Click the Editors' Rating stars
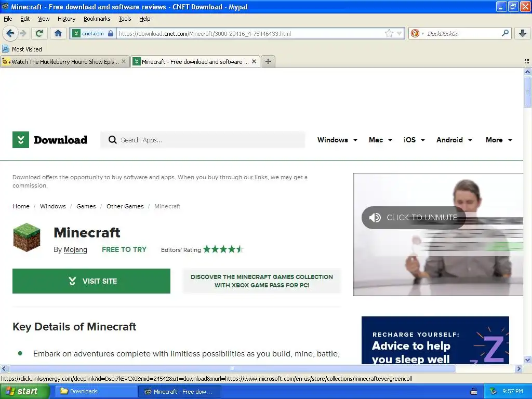The image size is (532, 399). click(223, 249)
